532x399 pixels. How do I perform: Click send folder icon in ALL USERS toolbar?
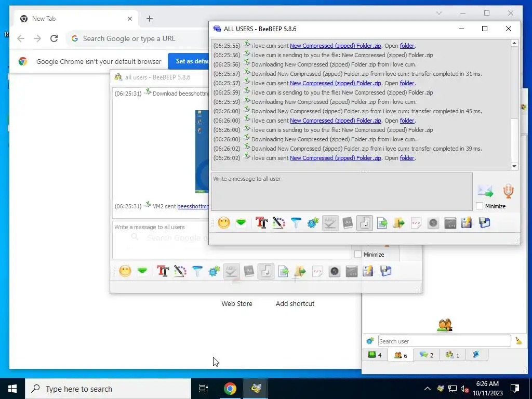399,223
